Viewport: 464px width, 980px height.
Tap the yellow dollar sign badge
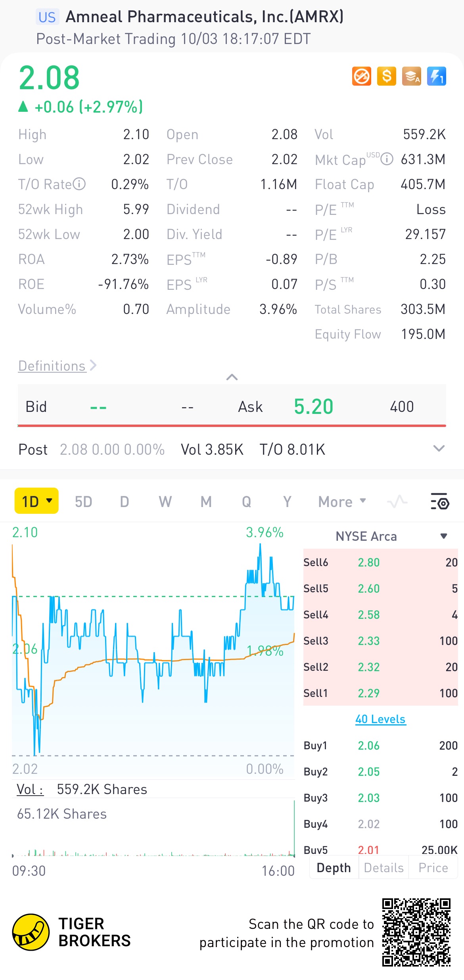point(386,76)
